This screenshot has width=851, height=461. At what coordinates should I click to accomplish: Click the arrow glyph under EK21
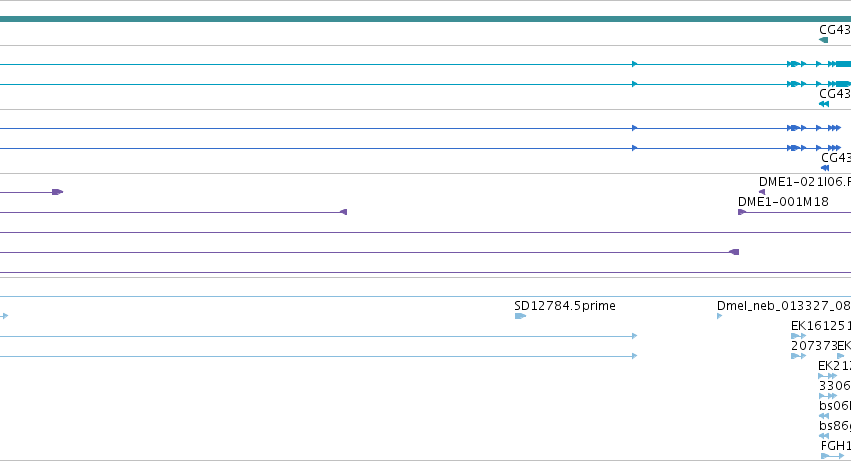828,376
